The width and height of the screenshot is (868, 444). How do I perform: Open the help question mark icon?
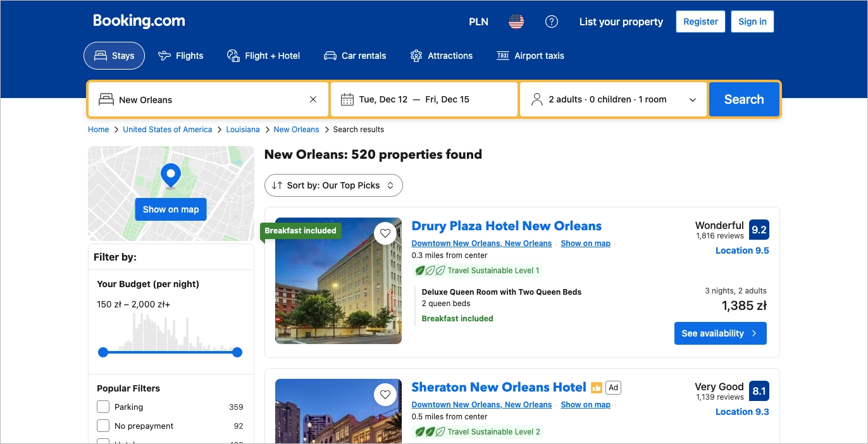click(551, 22)
